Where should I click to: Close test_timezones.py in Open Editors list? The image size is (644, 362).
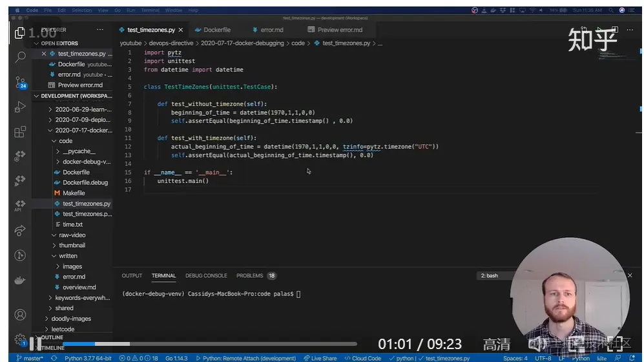44,54
